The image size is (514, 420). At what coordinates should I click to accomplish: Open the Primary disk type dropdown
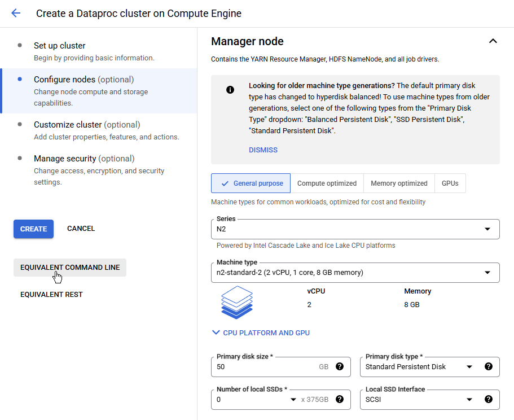point(419,366)
